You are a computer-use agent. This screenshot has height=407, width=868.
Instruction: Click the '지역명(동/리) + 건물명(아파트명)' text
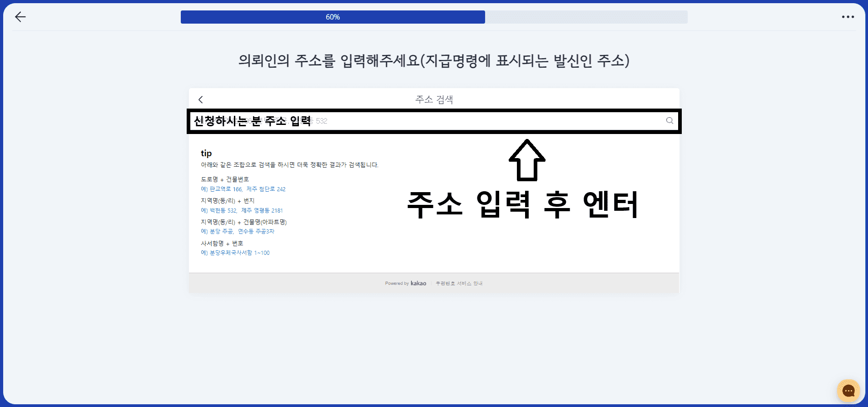point(244,222)
